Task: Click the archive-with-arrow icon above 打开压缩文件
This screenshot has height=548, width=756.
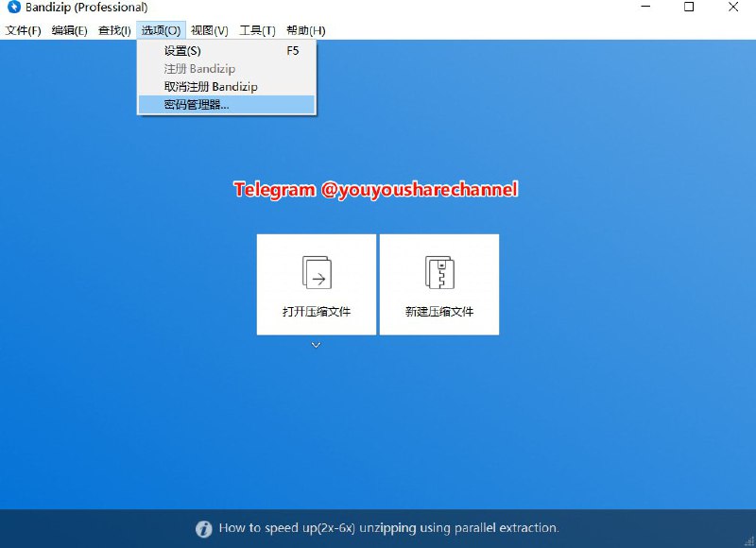Action: point(316,272)
